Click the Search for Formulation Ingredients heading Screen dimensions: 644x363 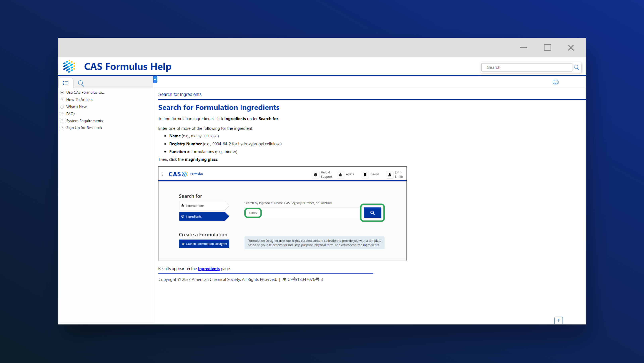(x=219, y=107)
